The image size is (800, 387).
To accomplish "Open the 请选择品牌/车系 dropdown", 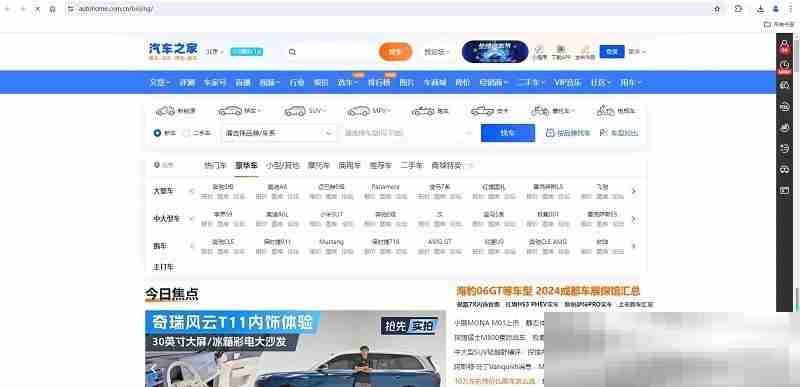I will tap(279, 133).
